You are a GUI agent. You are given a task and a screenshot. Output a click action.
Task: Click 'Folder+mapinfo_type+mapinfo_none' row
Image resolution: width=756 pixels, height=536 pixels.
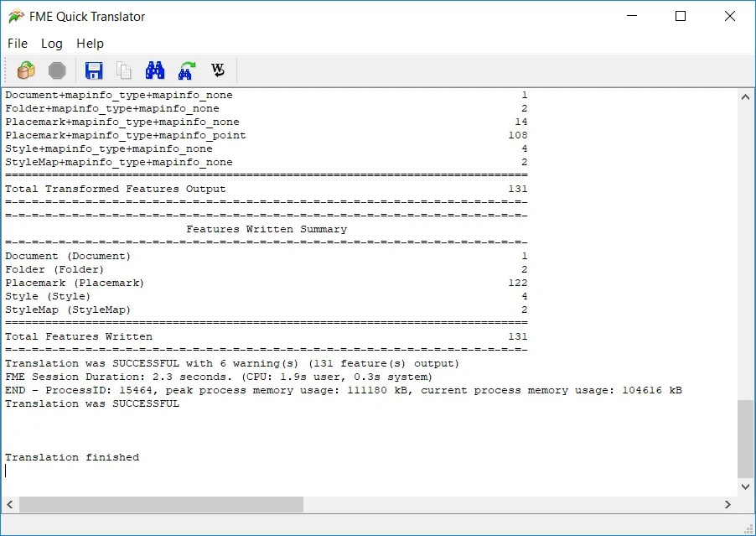(x=267, y=108)
